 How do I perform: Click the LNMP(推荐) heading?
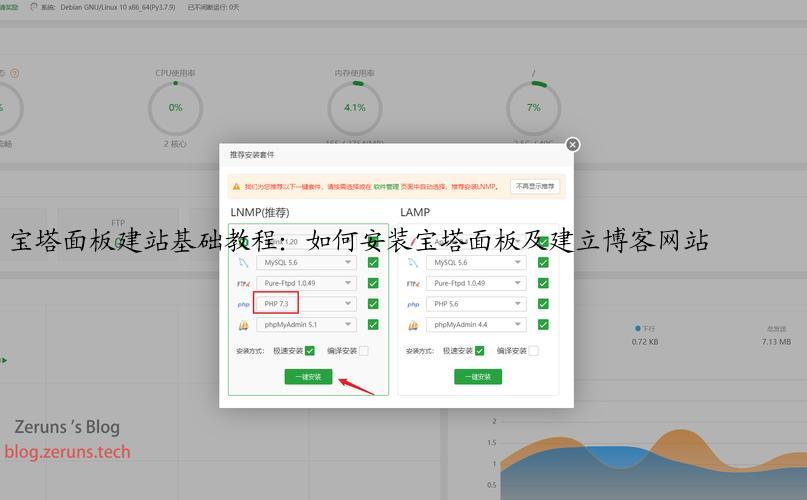(260, 213)
